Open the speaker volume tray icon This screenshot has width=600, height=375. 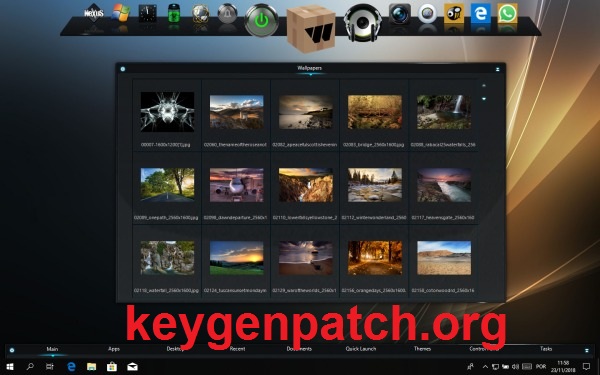(515, 367)
